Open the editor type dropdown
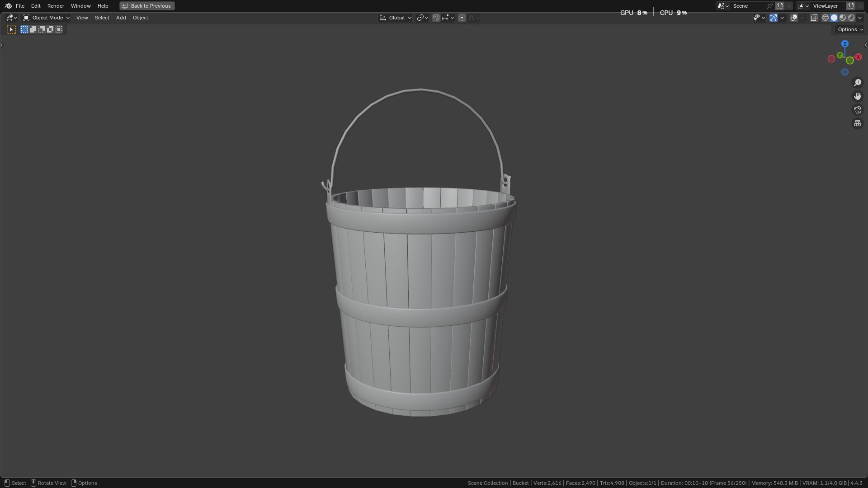This screenshot has width=868, height=488. click(x=11, y=18)
